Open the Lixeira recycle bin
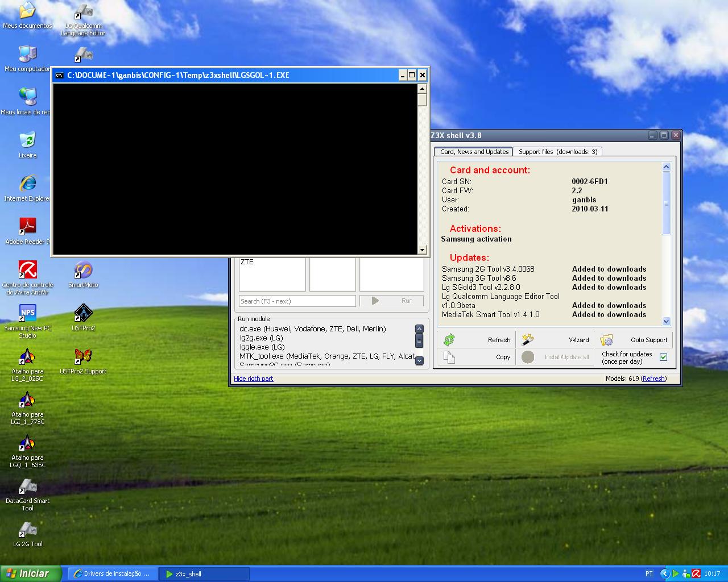Viewport: 728px width, 582px height. pyautogui.click(x=27, y=144)
